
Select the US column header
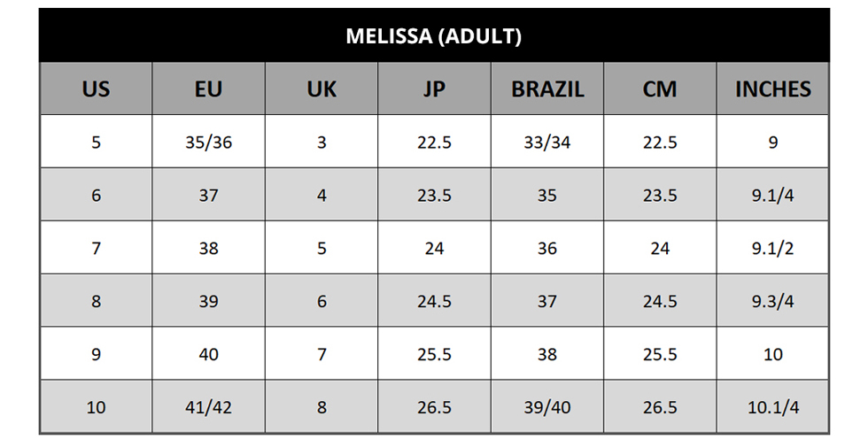pos(96,89)
